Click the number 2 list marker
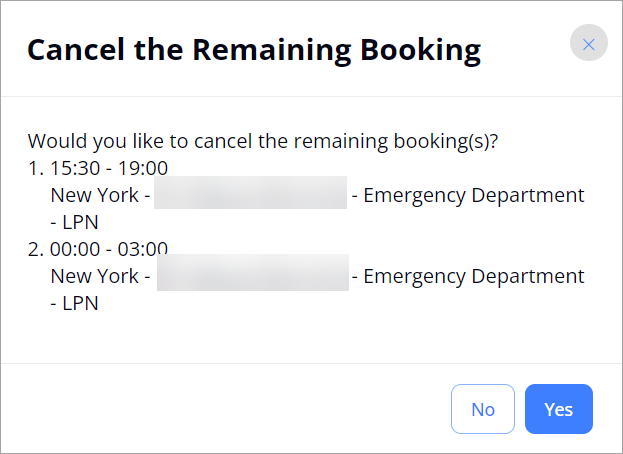 [x=36, y=249]
